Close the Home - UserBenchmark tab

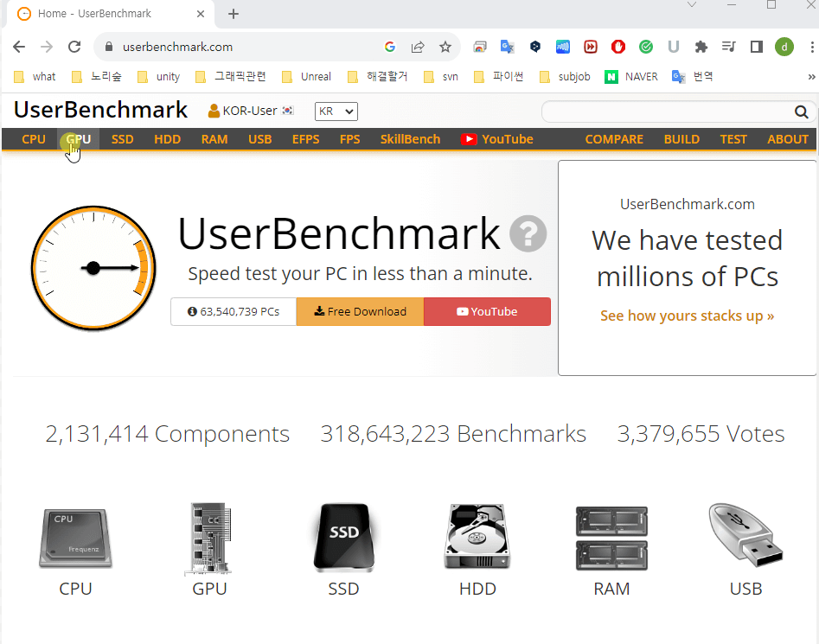click(x=201, y=14)
